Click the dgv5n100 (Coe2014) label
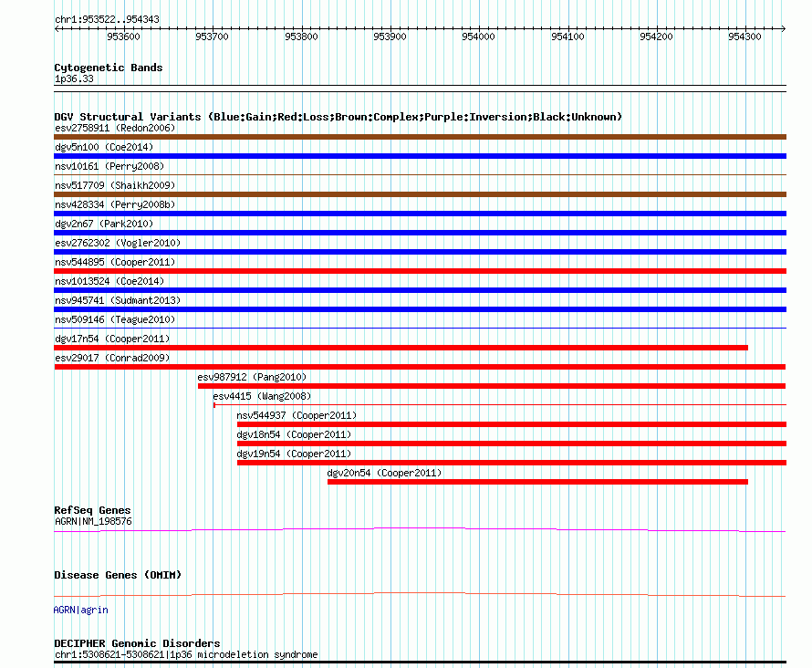 click(x=104, y=147)
